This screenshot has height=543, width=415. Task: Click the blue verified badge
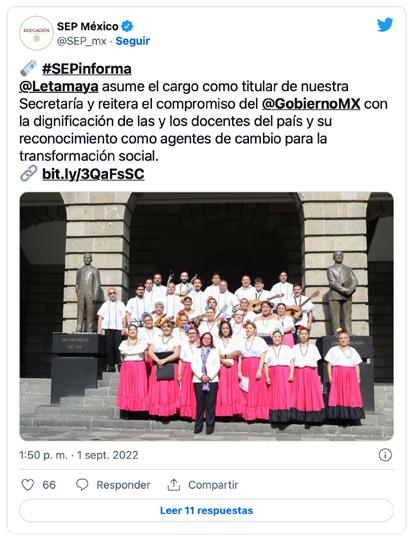coord(127,26)
